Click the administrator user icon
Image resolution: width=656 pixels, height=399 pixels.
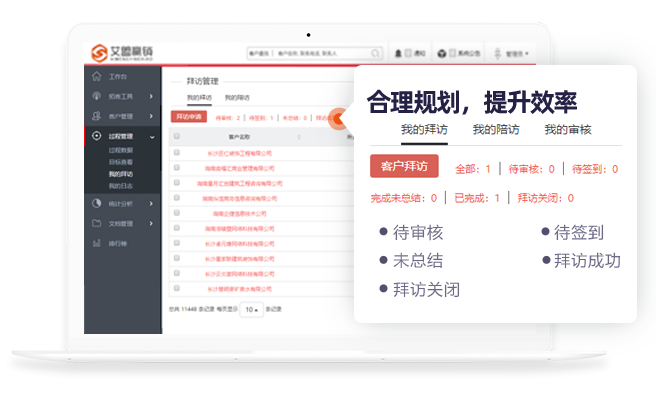pyautogui.click(x=497, y=53)
